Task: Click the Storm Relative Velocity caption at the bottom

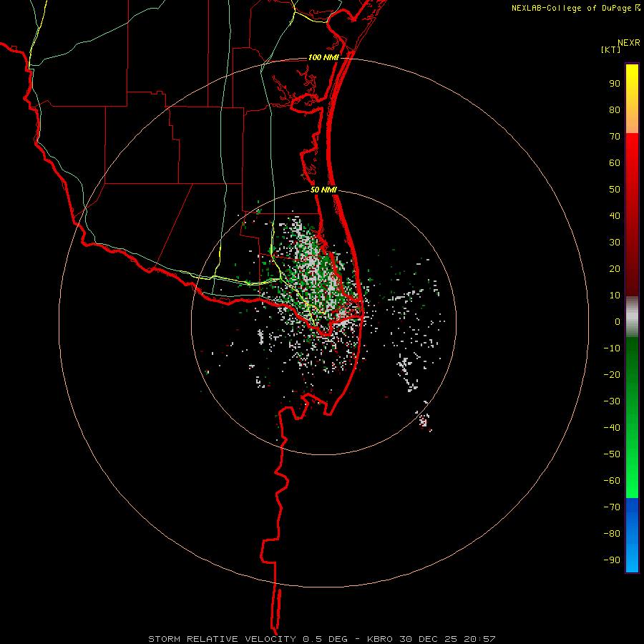Action: (321, 639)
